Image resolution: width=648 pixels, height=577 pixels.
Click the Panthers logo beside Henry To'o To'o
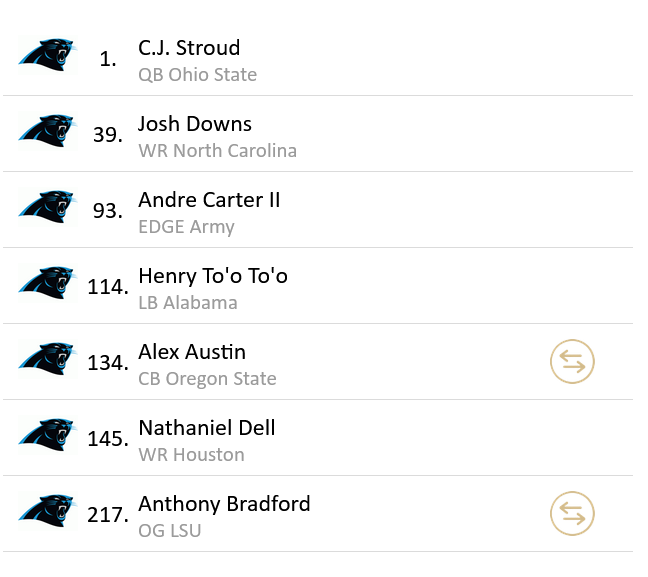(x=47, y=282)
